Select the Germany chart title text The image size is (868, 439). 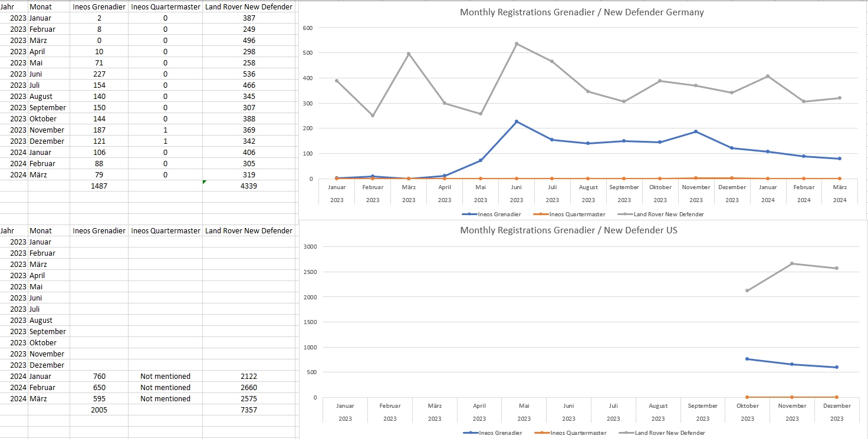pos(581,12)
